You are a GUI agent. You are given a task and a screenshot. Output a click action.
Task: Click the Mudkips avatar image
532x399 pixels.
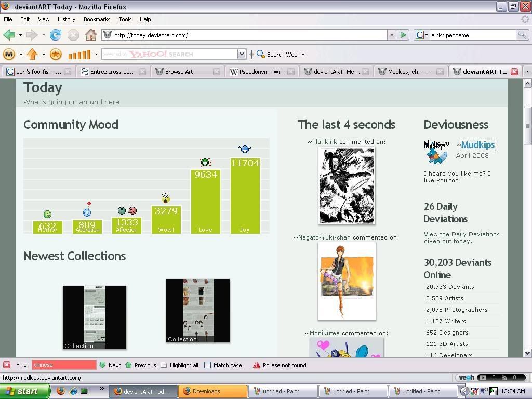pyautogui.click(x=437, y=151)
